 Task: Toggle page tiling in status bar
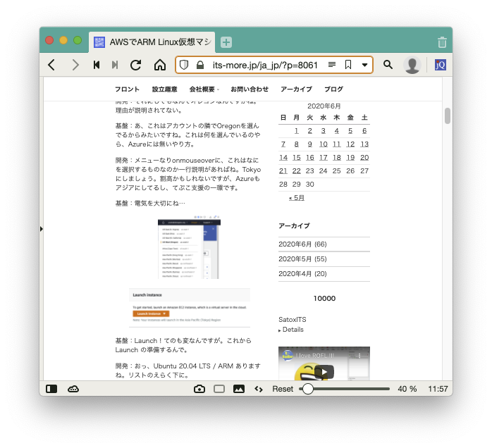pos(219,389)
